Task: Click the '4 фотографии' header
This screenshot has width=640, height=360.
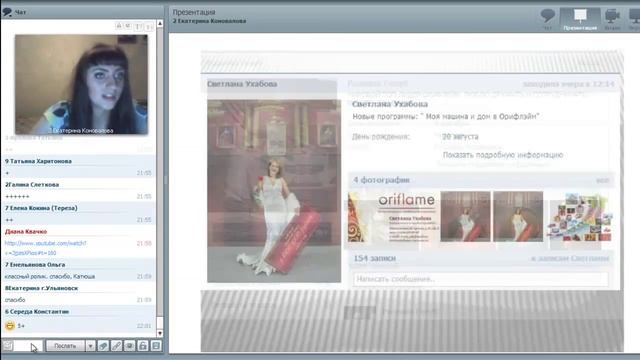Action: (381, 180)
